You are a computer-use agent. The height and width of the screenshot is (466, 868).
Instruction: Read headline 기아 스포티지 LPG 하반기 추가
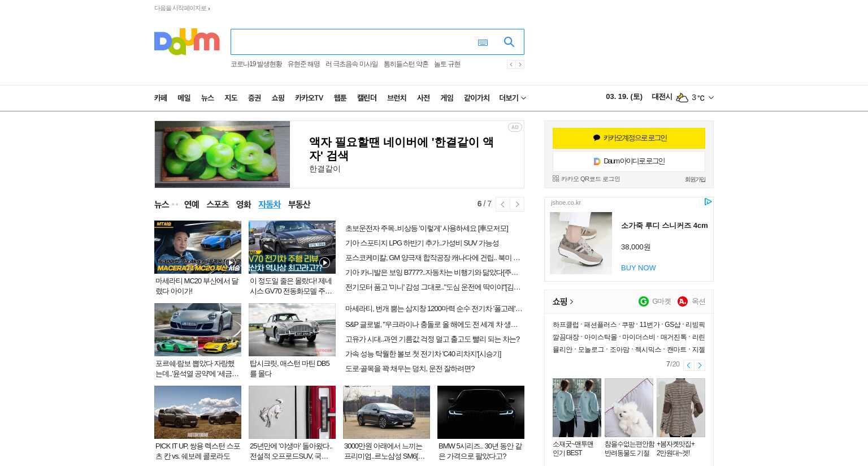(422, 243)
